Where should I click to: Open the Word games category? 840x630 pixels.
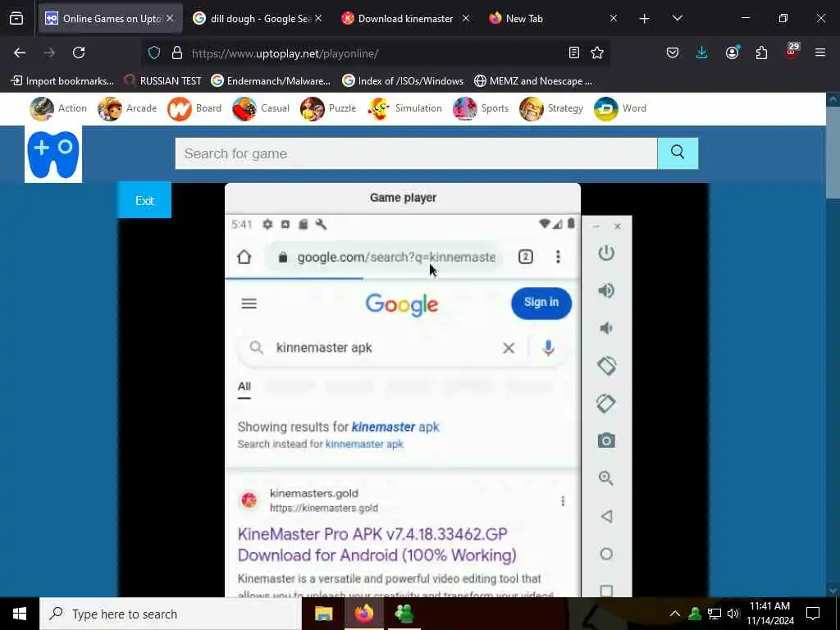[620, 109]
